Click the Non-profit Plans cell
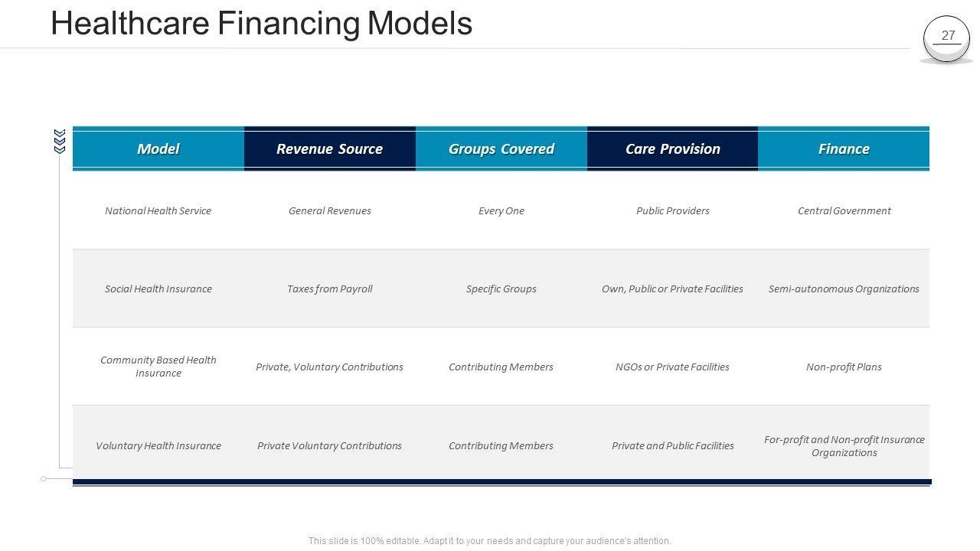 (x=844, y=367)
